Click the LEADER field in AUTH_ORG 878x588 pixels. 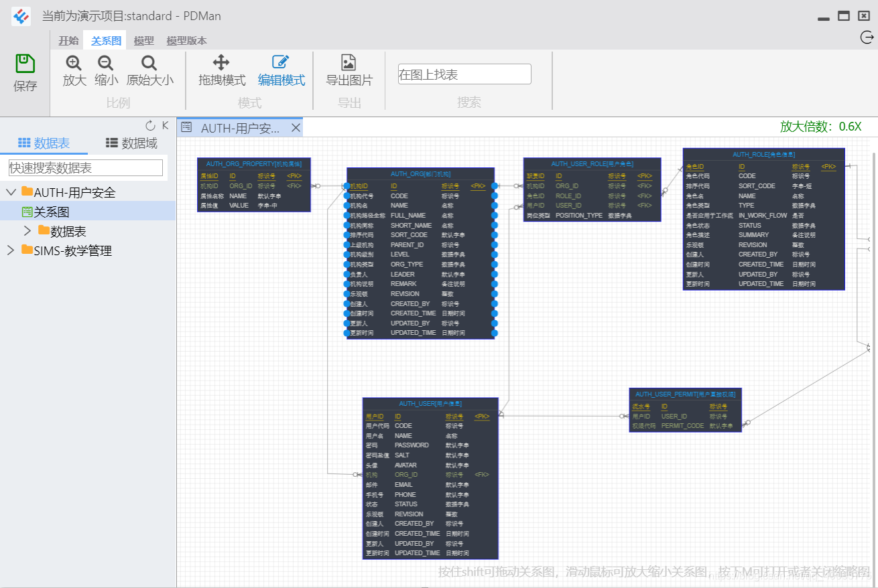point(403,275)
